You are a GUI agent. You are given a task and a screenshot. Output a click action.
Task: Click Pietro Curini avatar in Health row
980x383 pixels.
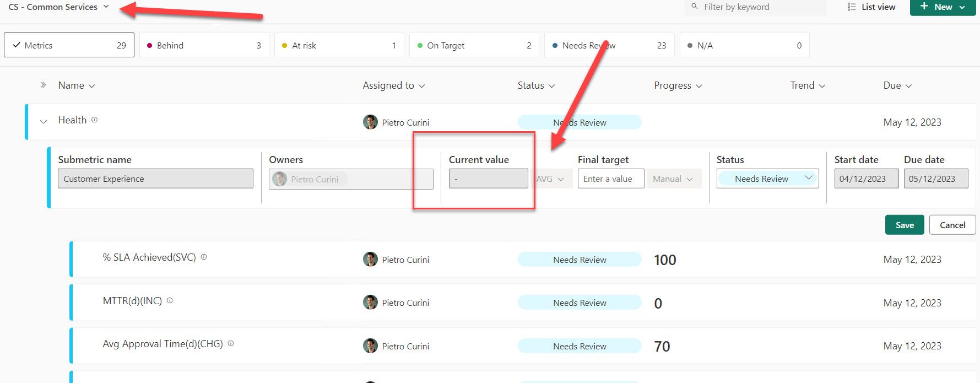point(370,122)
